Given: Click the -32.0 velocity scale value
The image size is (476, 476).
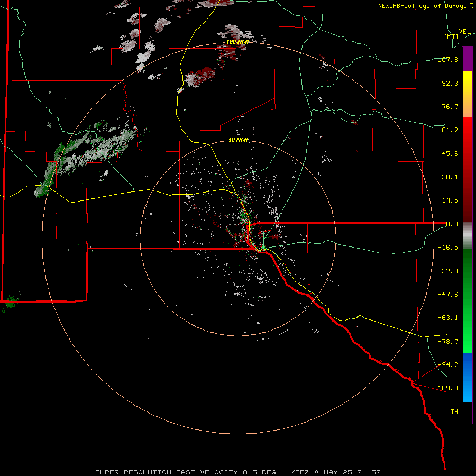Looking at the screenshot, I should pyautogui.click(x=448, y=271).
